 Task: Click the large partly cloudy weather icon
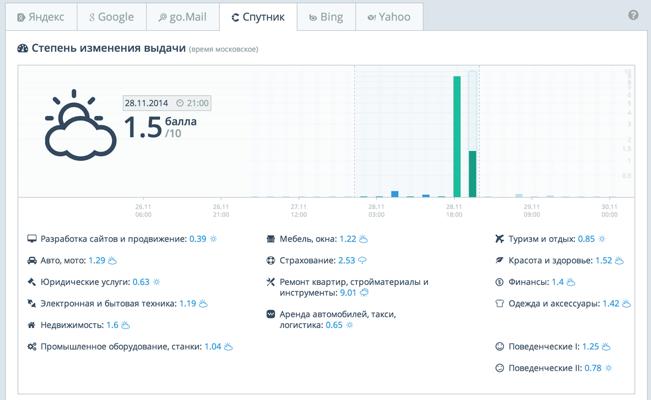75,125
